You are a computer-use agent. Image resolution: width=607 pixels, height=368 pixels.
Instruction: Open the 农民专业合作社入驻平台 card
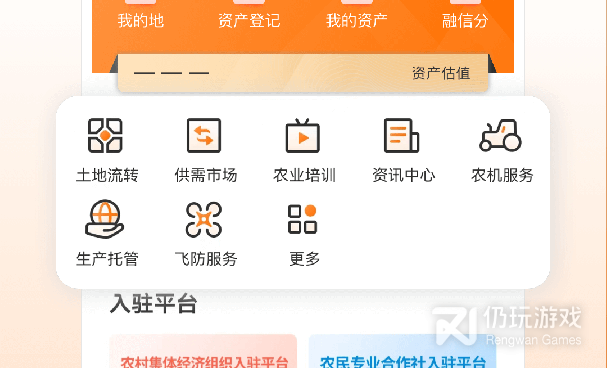tap(403, 351)
